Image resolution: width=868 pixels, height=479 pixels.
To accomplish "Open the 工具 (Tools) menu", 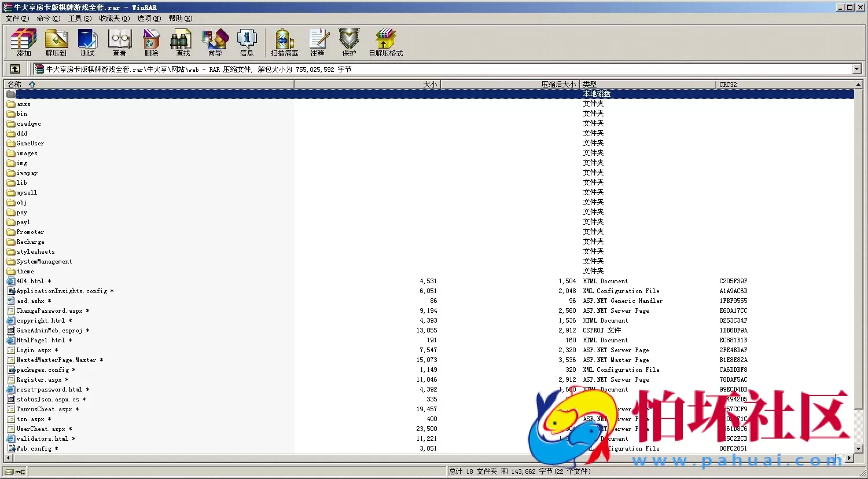I will tap(79, 19).
